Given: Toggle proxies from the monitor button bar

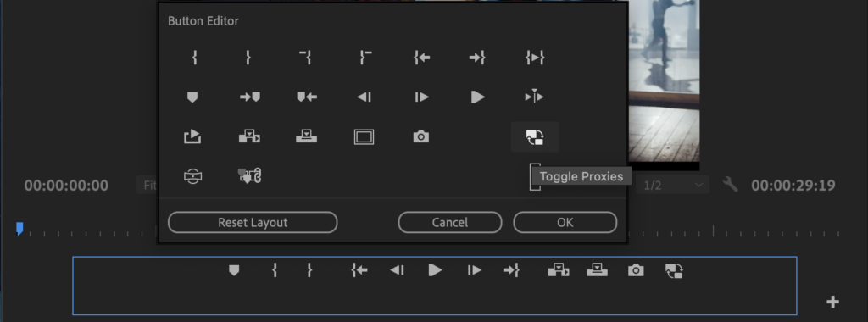Looking at the screenshot, I should coord(674,270).
